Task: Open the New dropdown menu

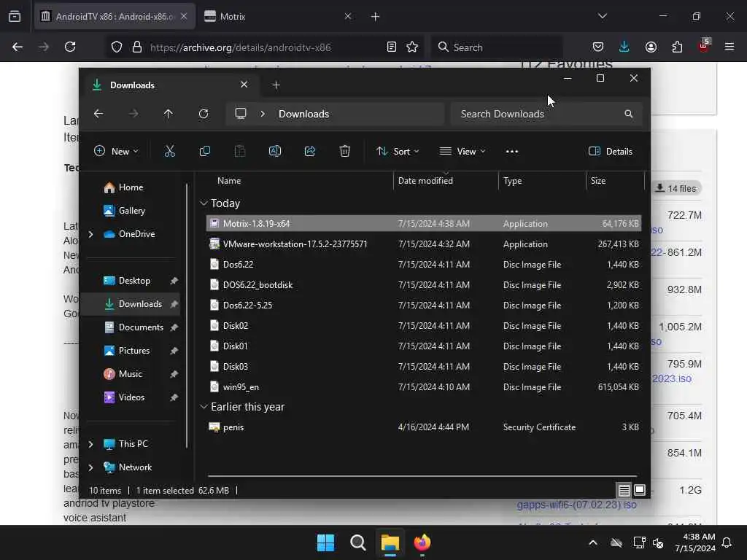Action: [116, 152]
